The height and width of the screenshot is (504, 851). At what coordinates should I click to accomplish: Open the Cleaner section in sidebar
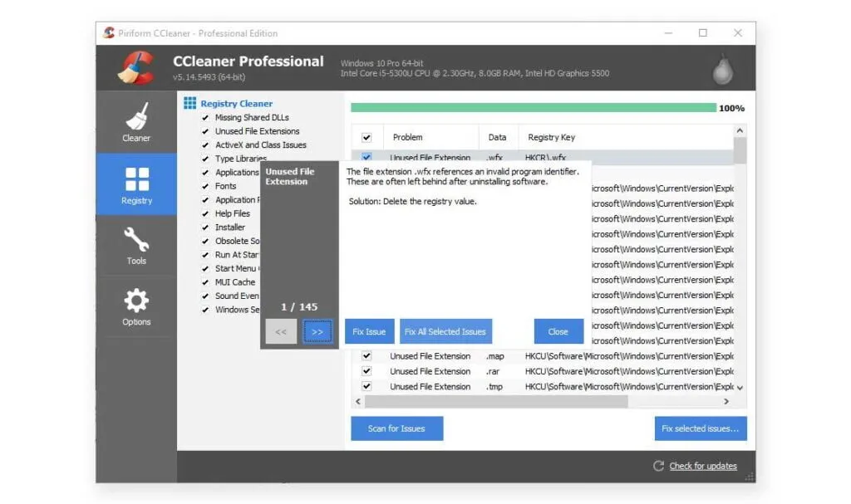pyautogui.click(x=136, y=122)
